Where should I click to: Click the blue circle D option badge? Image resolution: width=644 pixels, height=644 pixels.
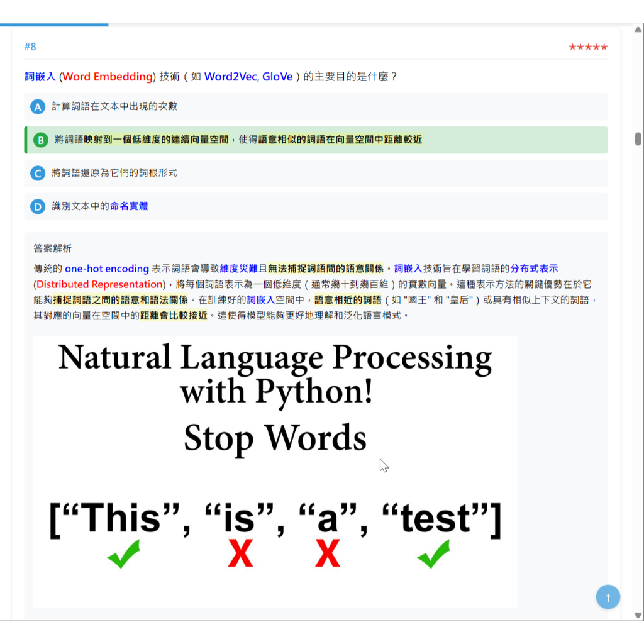coord(38,206)
